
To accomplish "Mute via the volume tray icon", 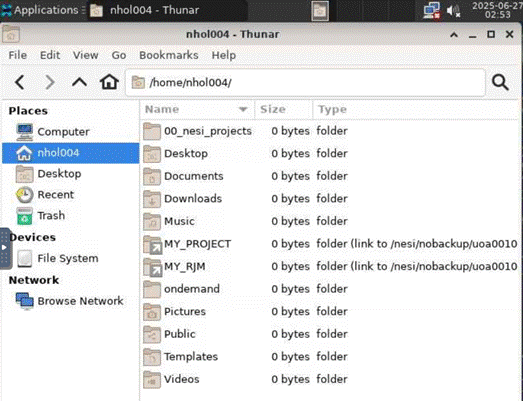I will [453, 11].
